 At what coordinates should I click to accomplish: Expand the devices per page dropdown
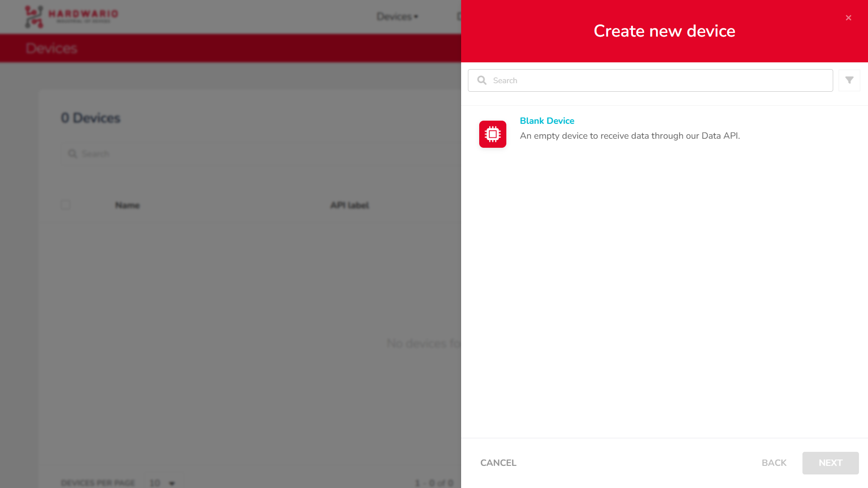(x=162, y=483)
